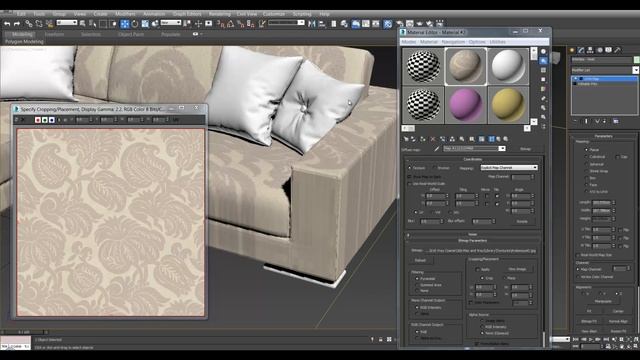Open Utilities menu in Material Editor

tap(498, 42)
